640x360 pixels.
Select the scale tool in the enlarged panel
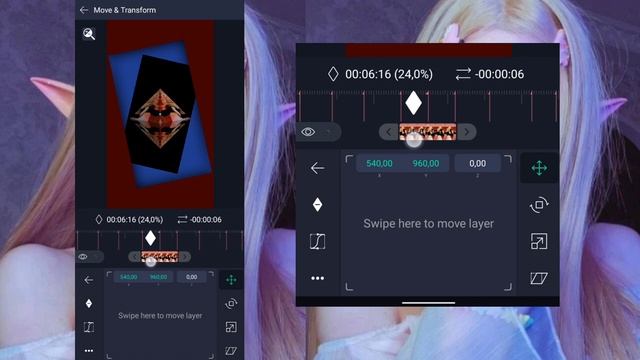click(x=539, y=241)
